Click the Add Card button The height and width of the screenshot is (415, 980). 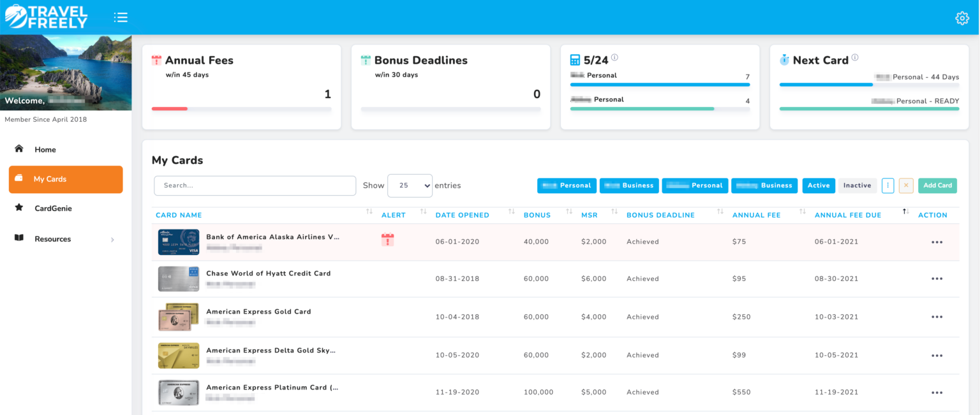[937, 186]
